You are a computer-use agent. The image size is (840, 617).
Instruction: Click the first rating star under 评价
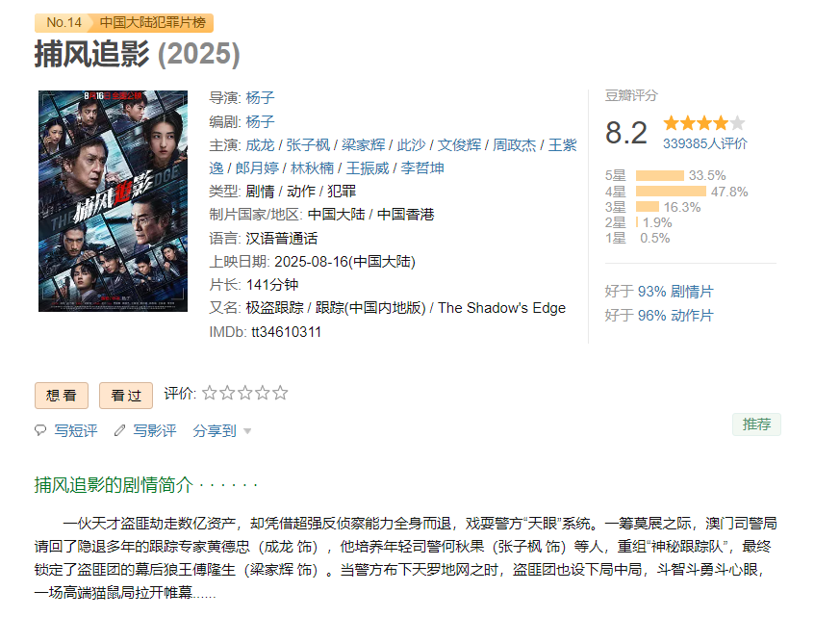coord(209,393)
